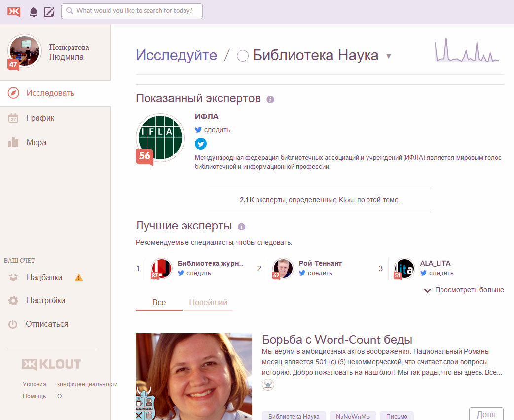
Task: Open the Klout logo home icon
Action: [14, 12]
